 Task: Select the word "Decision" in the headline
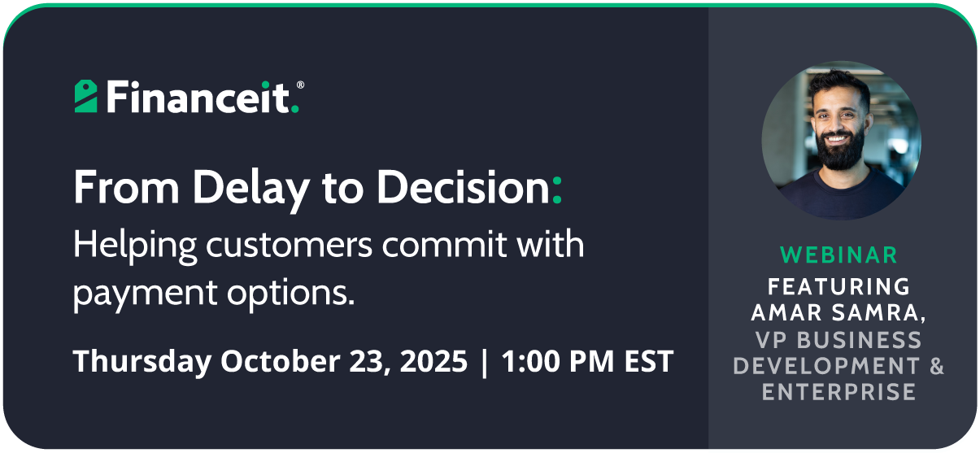[462, 188]
